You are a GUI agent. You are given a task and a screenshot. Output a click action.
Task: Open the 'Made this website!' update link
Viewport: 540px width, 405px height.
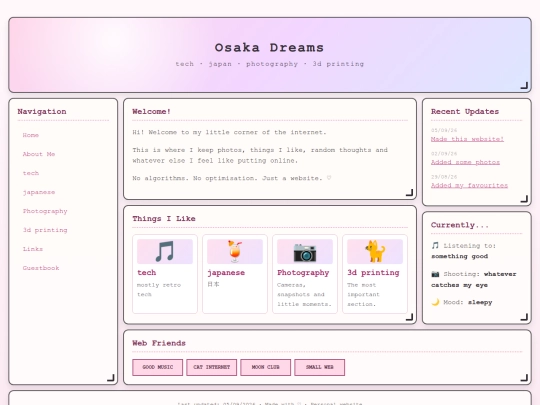[x=467, y=139]
